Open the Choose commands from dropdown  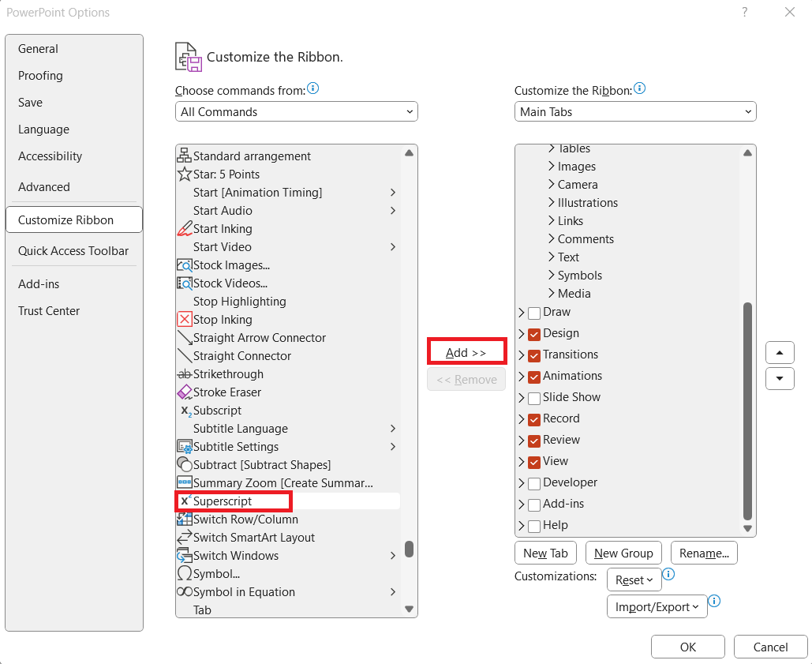(296, 111)
